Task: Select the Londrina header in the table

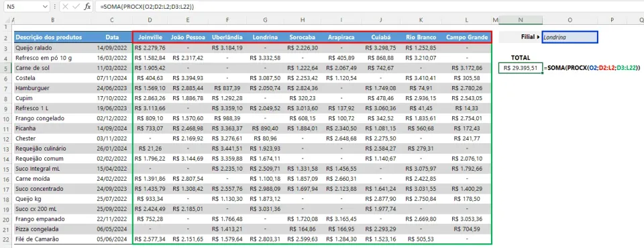Action: [x=266, y=37]
